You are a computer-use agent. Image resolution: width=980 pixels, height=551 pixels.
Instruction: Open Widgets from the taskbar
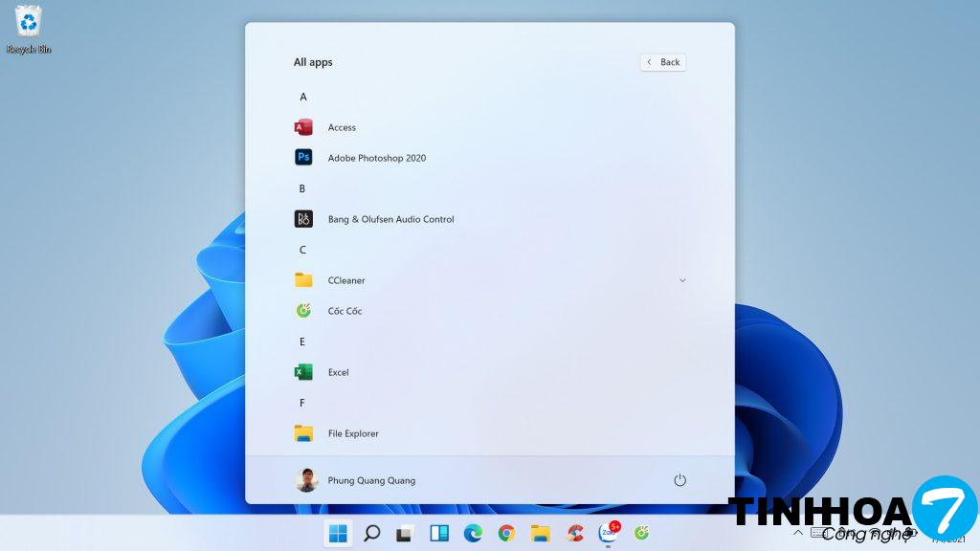(439, 533)
